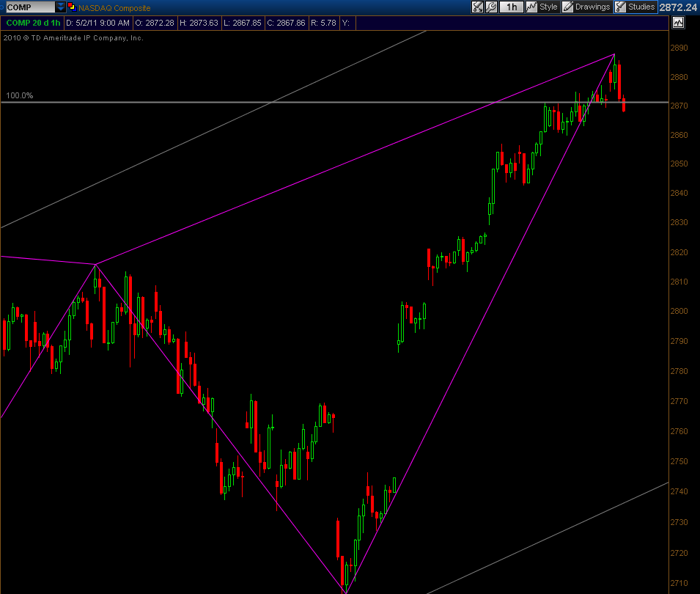
Task: Click the colored symbol link icon
Action: (x=71, y=7)
